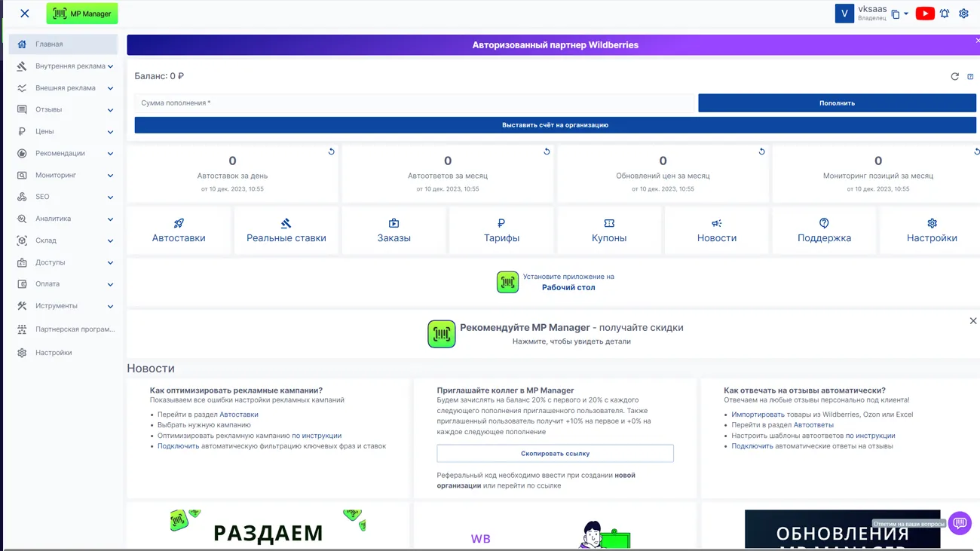Screen dimensions: 980x551
Task: Click the notifications bell icon
Action: click(x=945, y=14)
